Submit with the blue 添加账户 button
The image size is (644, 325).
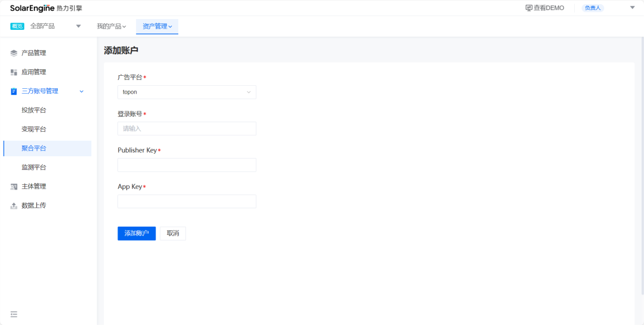point(137,233)
